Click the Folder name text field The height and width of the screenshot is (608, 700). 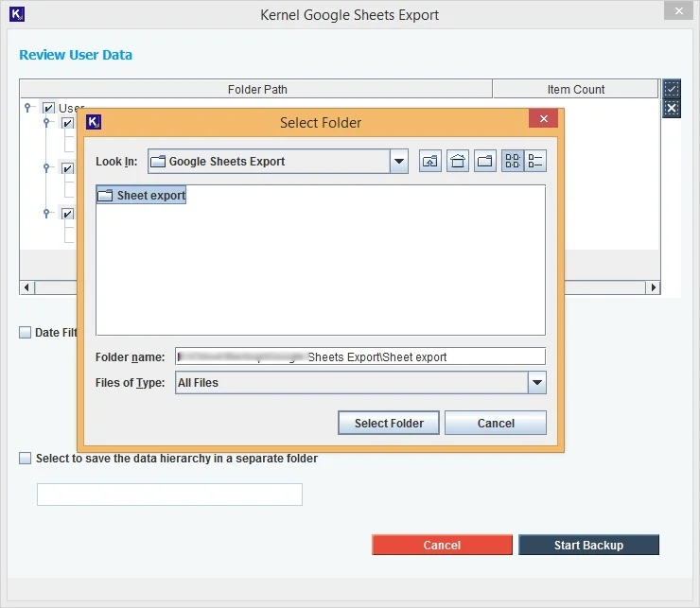[x=360, y=356]
